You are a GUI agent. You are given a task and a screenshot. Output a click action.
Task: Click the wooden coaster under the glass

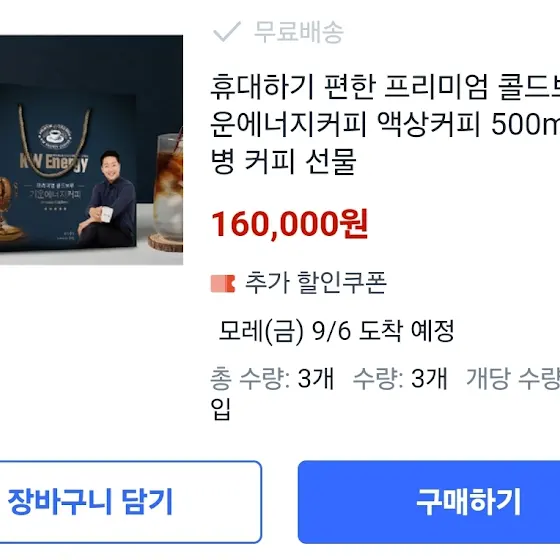pyautogui.click(x=166, y=242)
